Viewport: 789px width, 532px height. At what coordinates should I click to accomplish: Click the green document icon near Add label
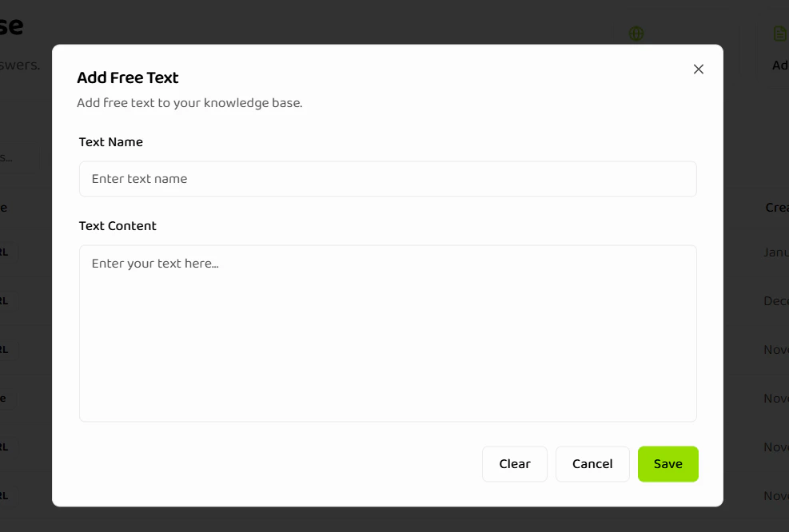pyautogui.click(x=779, y=34)
